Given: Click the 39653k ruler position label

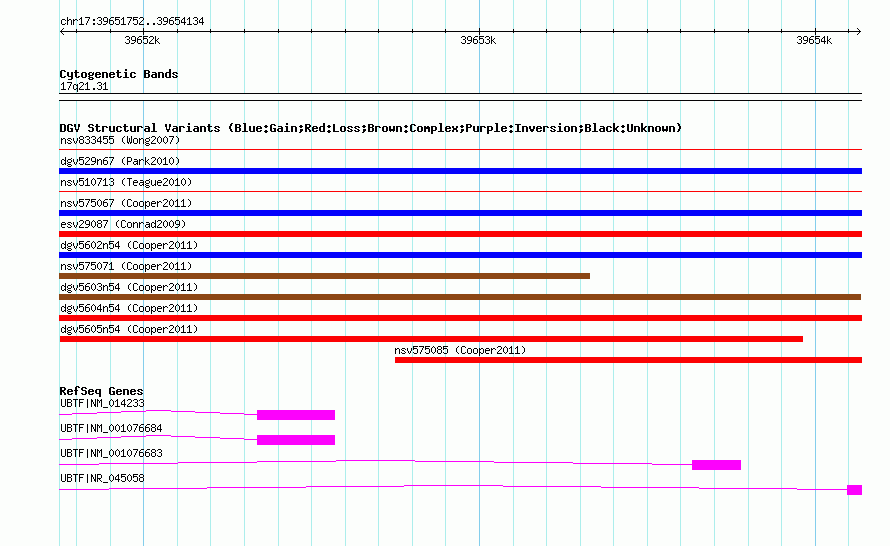Looking at the screenshot, I should pyautogui.click(x=478, y=40).
